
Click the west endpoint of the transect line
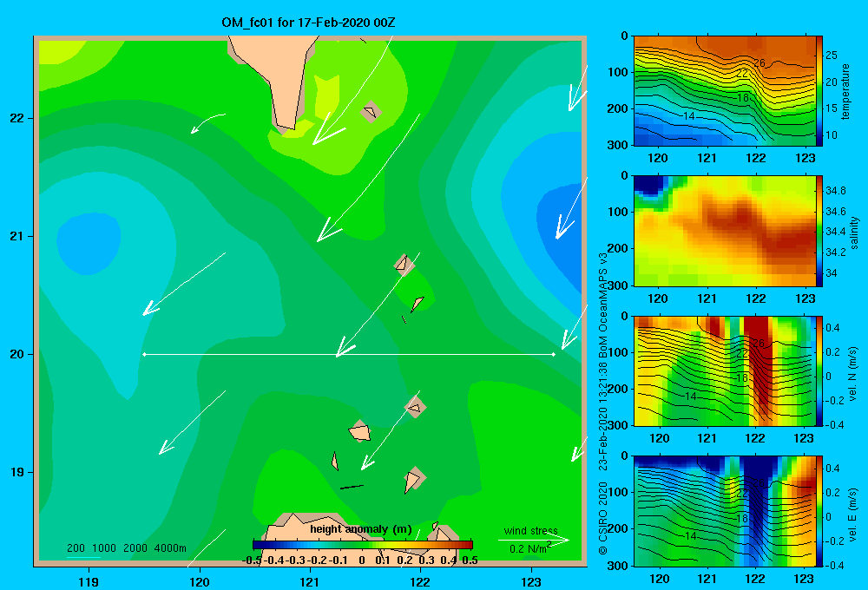(144, 354)
